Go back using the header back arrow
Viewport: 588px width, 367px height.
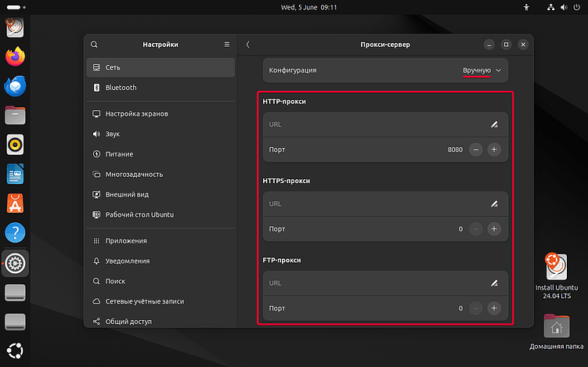click(x=248, y=45)
